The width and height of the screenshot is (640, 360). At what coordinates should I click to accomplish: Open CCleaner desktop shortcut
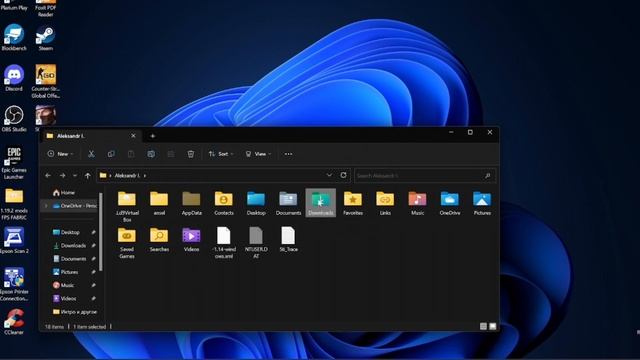[x=14, y=322]
